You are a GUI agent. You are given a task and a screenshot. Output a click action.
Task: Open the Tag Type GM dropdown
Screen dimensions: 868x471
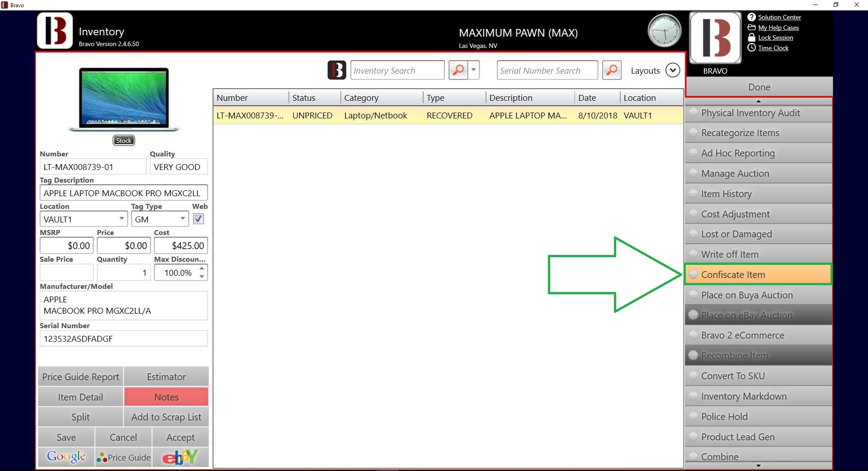click(183, 219)
